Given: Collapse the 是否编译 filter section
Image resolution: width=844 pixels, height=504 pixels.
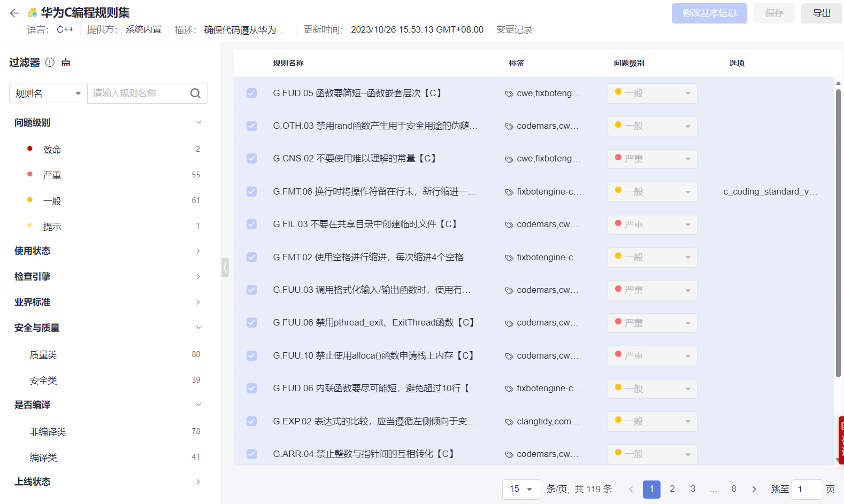Looking at the screenshot, I should (x=198, y=405).
